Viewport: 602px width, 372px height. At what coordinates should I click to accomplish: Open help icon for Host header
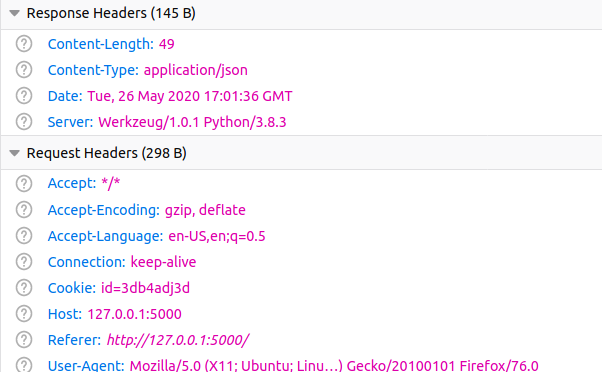coord(24,314)
